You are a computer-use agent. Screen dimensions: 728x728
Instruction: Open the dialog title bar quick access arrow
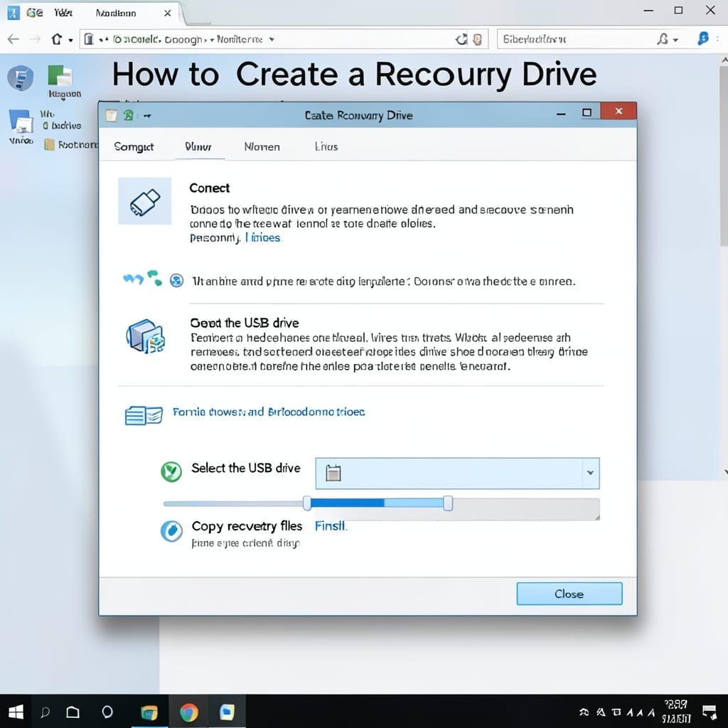point(147,116)
